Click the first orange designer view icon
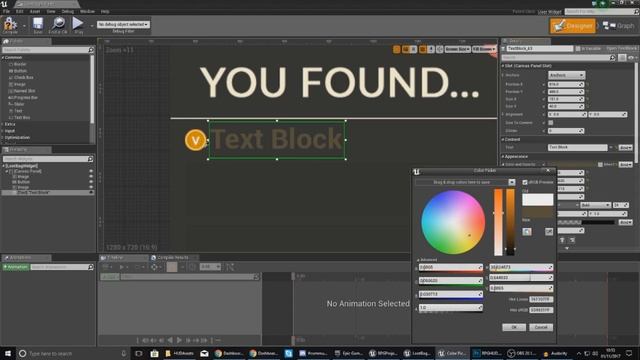 [396, 49]
